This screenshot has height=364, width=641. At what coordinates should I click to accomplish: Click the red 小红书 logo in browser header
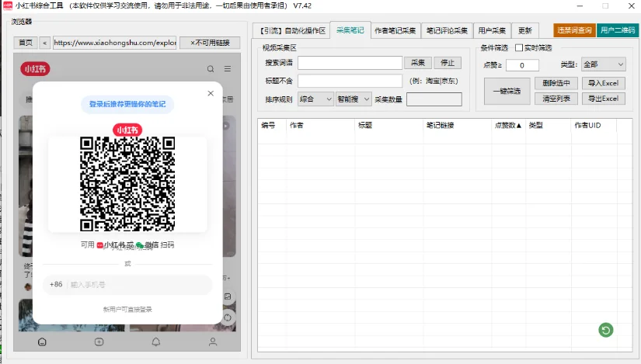click(x=35, y=69)
